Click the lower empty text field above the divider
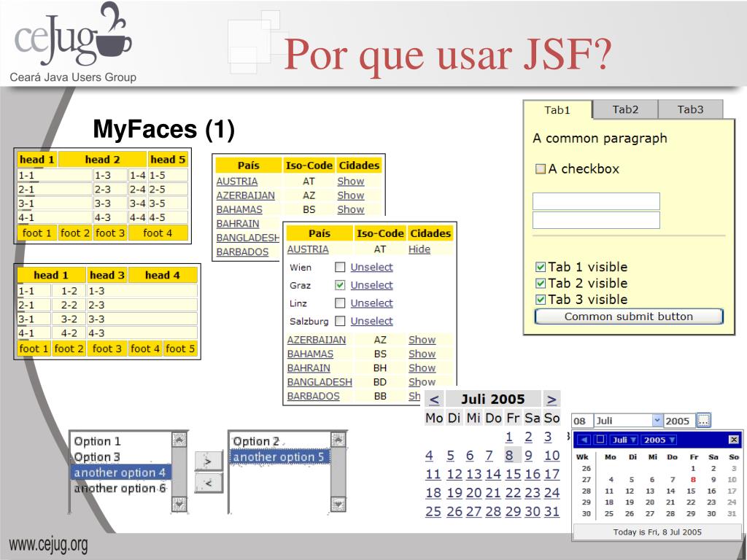 [596, 220]
